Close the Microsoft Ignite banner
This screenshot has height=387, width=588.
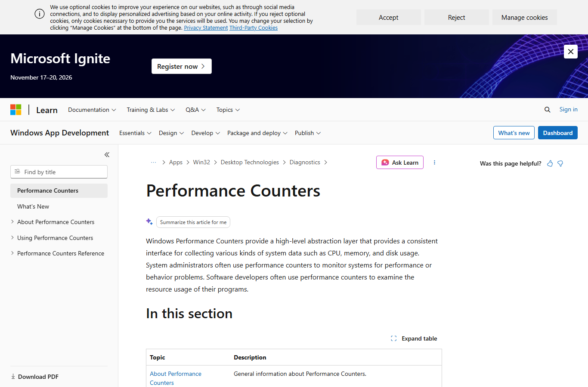(x=571, y=52)
